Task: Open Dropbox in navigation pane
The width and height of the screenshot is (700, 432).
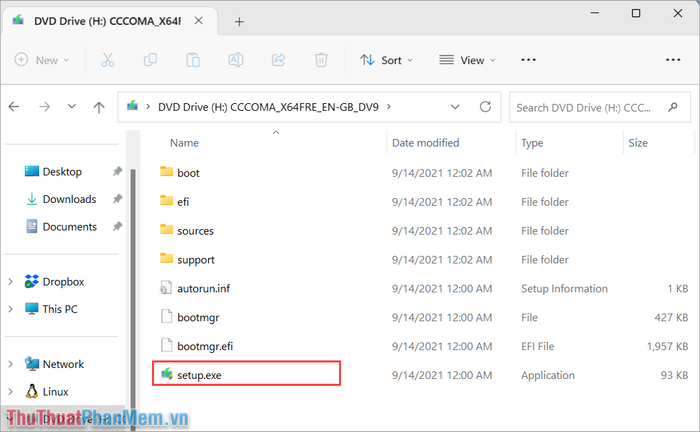Action: (x=63, y=282)
